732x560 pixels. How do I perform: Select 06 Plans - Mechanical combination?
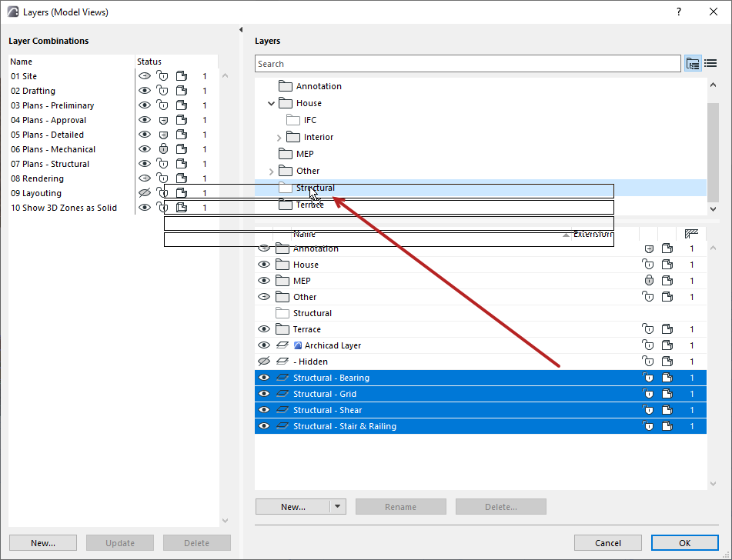coord(53,149)
